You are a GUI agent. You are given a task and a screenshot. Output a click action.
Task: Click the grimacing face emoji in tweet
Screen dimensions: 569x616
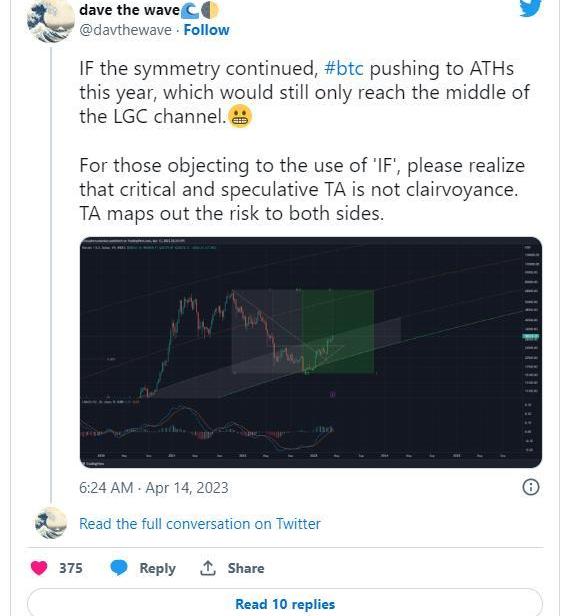(x=240, y=116)
